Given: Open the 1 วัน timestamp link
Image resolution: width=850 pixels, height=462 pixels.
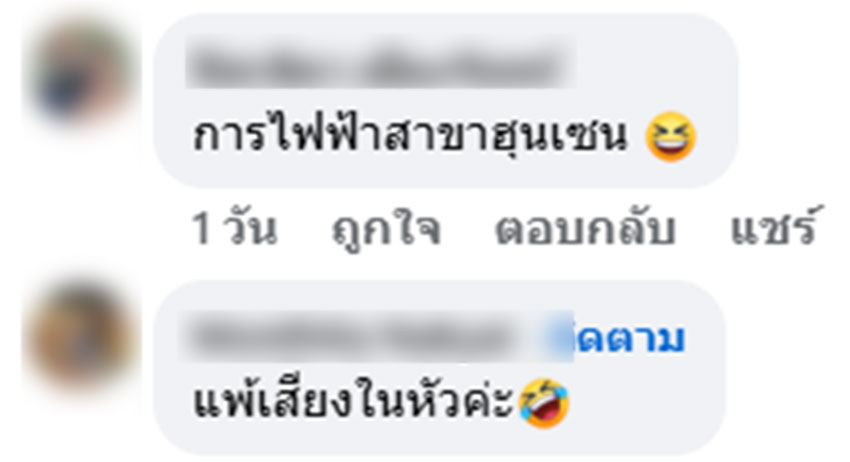Looking at the screenshot, I should 235,229.
